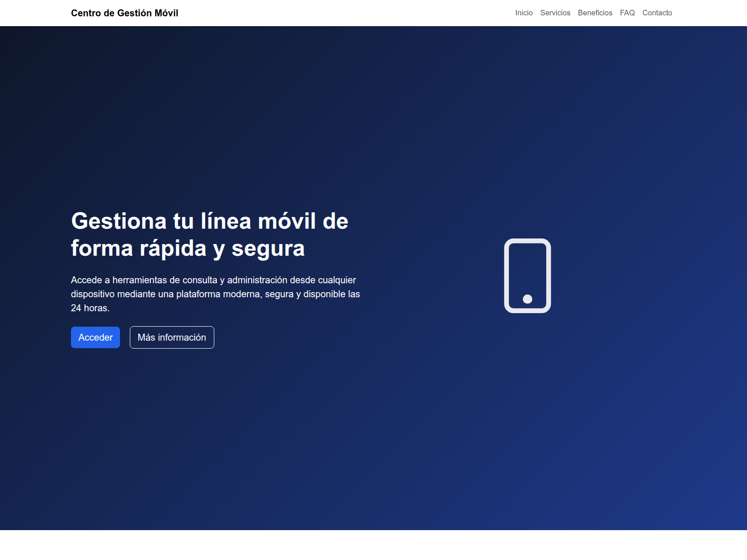Click paragraph starting 'Accede a herramientas de consulta'
This screenshot has width=747, height=560.
coord(216,294)
